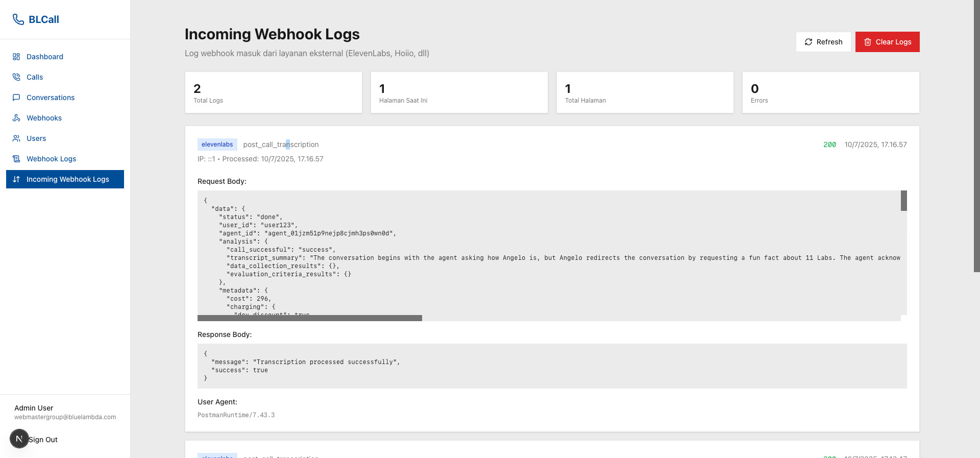This screenshot has width=980, height=458.
Task: Click the Dashboard grid icon
Action: [x=16, y=57]
